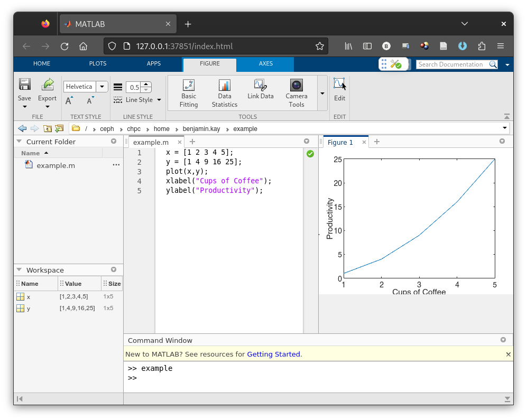Open the Helvetica font dropdown
527x420 pixels.
coord(101,86)
